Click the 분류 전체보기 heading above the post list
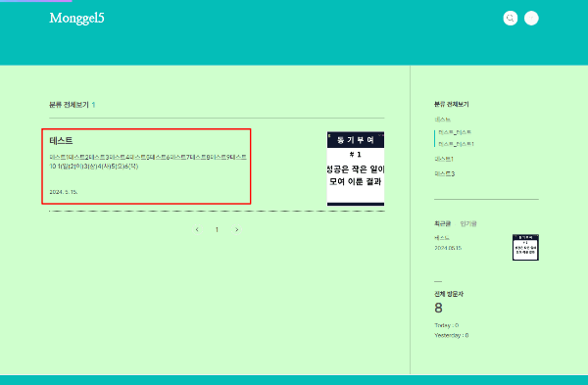Viewport: 588px width, 385px height. pos(69,105)
